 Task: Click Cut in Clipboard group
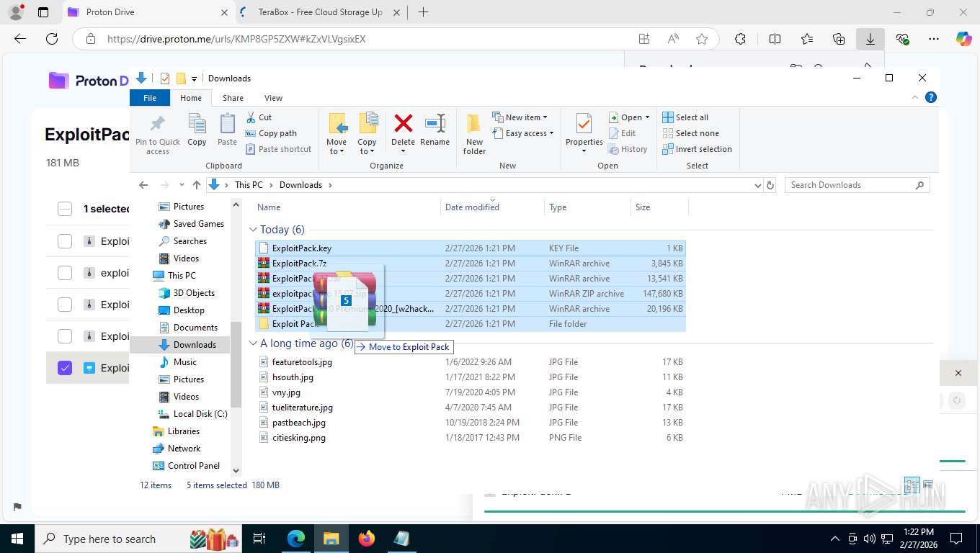point(259,117)
